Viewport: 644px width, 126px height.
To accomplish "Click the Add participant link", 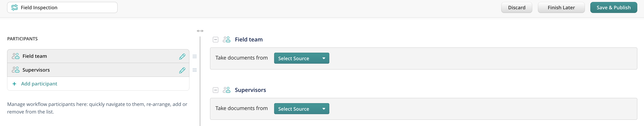I will pyautogui.click(x=39, y=84).
